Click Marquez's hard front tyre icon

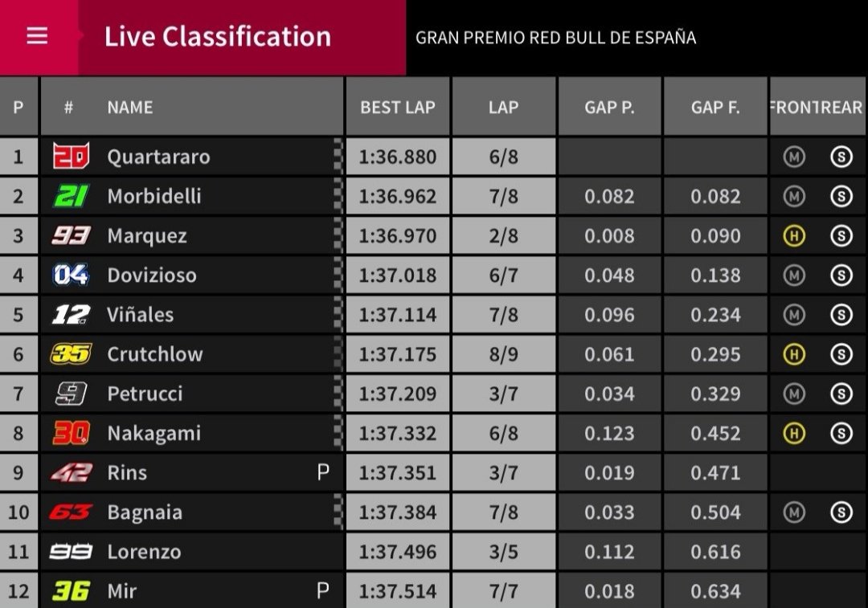click(x=794, y=235)
